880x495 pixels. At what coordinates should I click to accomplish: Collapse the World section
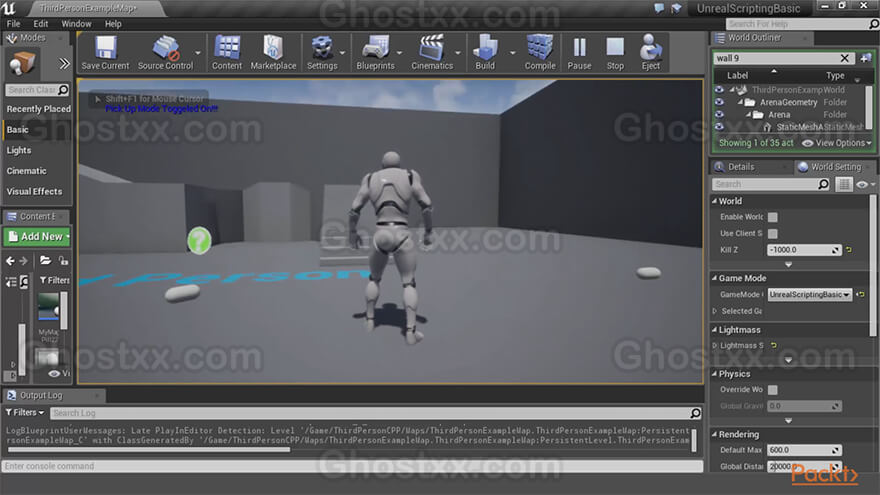click(x=714, y=201)
